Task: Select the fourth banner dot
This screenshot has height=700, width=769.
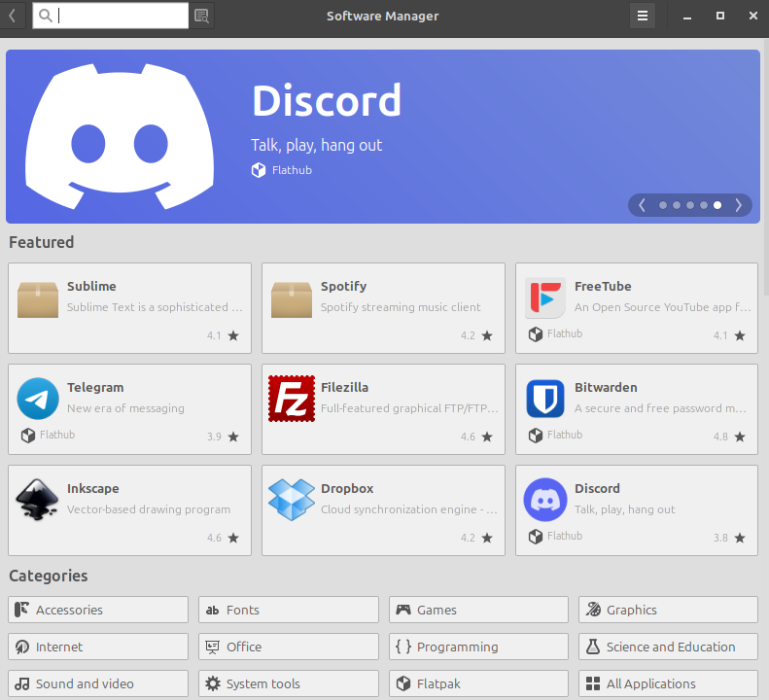Action: (704, 205)
